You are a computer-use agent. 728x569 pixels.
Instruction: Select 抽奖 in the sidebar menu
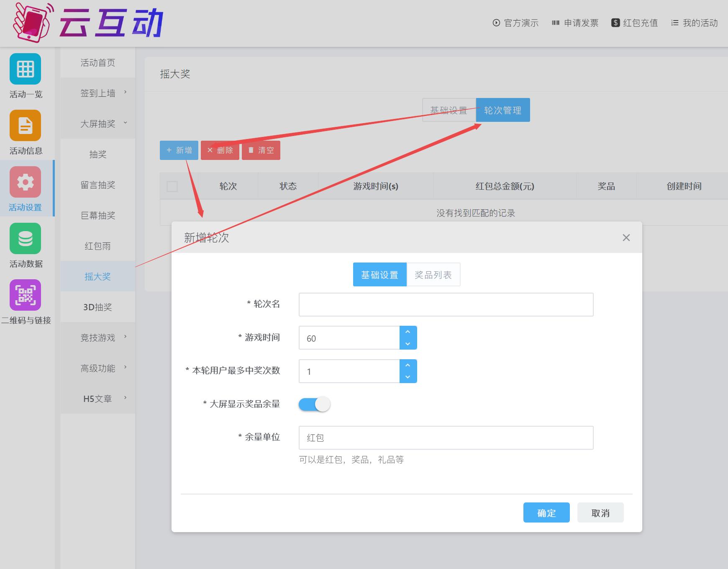pos(98,154)
